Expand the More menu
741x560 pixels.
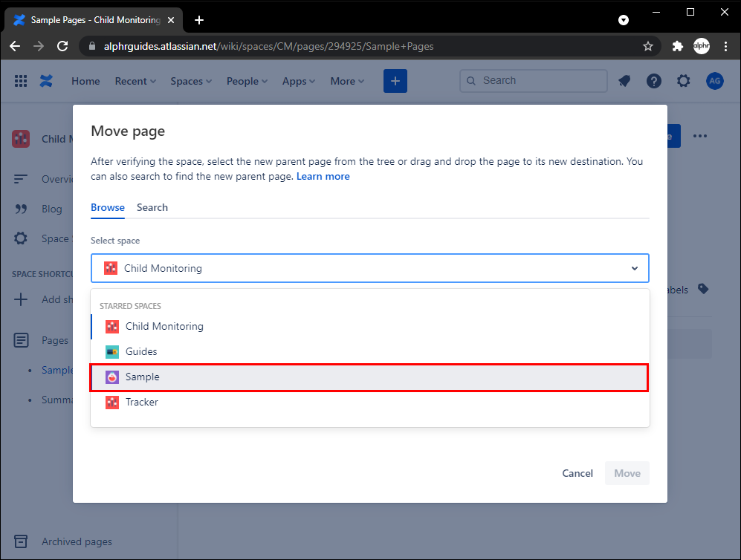tap(347, 81)
